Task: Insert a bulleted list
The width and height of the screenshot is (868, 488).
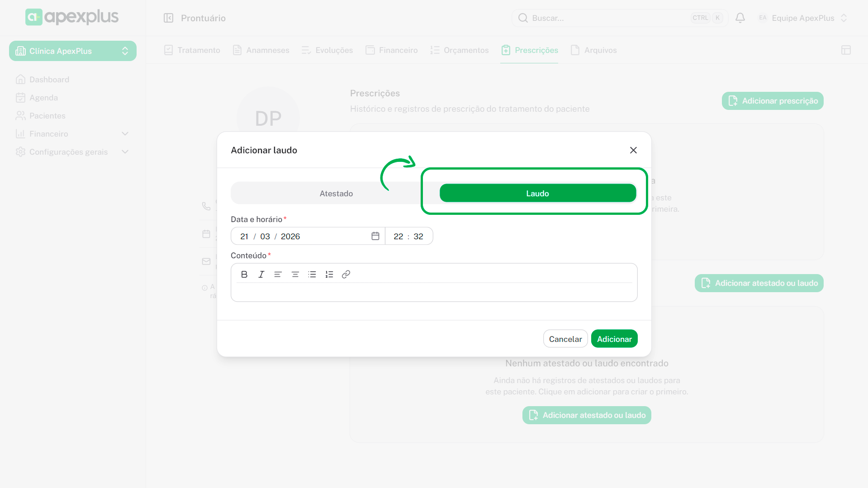Action: tap(312, 274)
